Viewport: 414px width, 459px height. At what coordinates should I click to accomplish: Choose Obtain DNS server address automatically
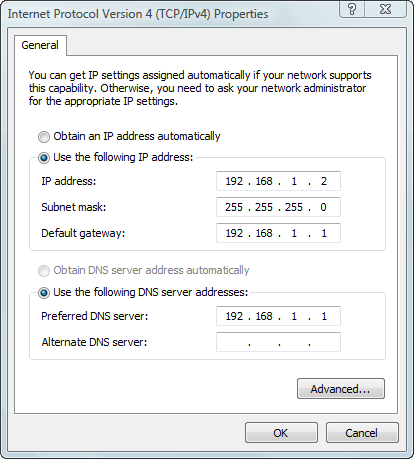pyautogui.click(x=44, y=271)
